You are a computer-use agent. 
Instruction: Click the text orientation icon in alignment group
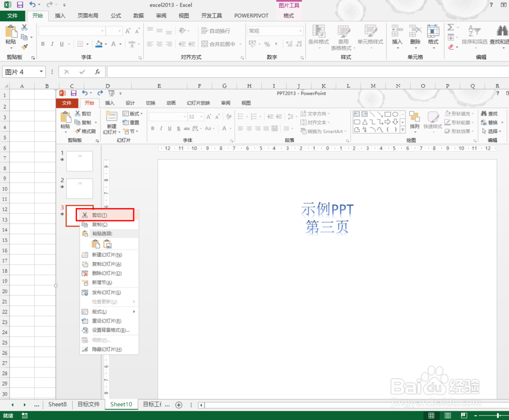(x=182, y=31)
